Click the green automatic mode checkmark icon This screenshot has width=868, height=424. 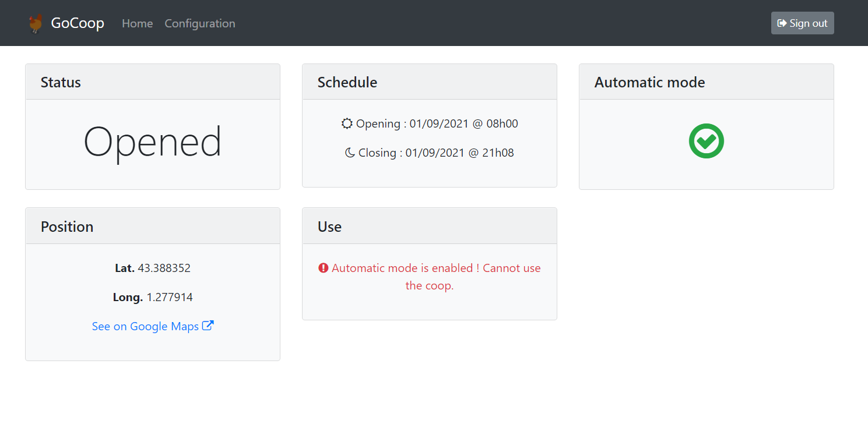click(x=707, y=140)
